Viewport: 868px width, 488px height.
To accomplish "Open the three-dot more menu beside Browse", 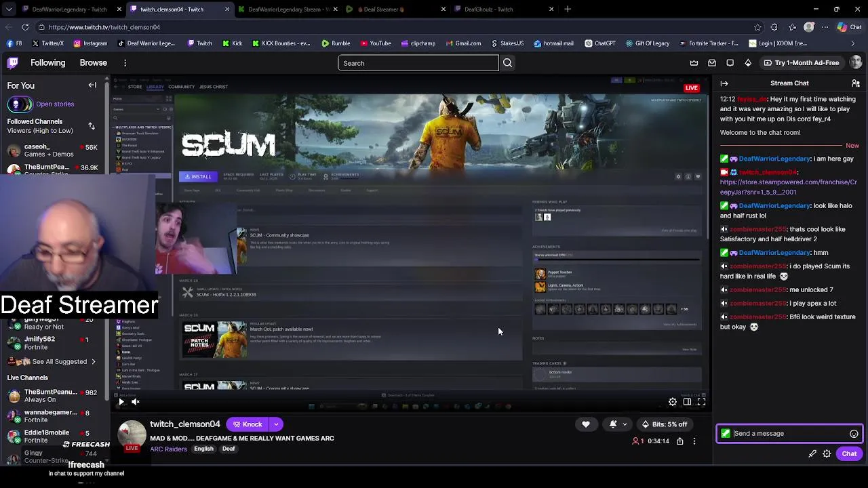I will tap(125, 63).
